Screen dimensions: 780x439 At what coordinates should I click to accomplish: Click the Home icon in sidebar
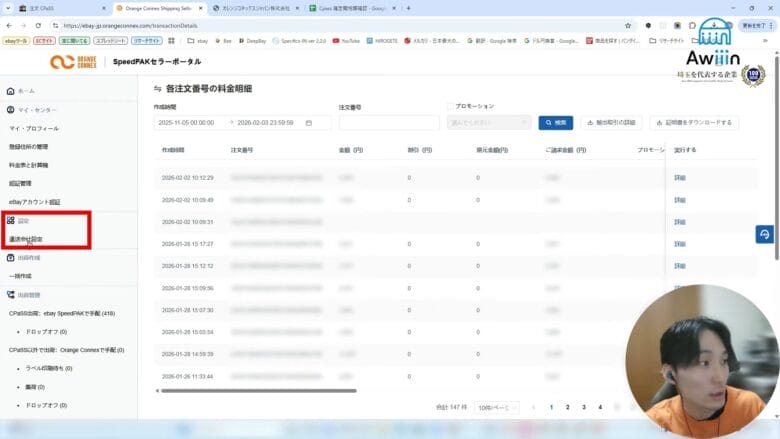tap(10, 90)
